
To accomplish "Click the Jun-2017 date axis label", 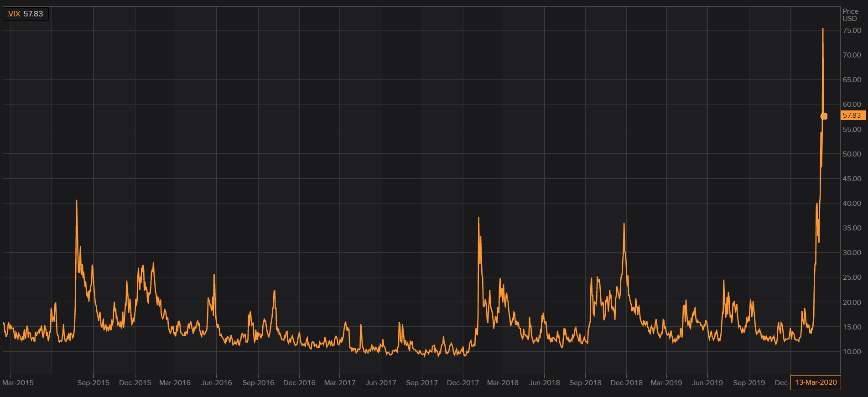I will tap(381, 383).
